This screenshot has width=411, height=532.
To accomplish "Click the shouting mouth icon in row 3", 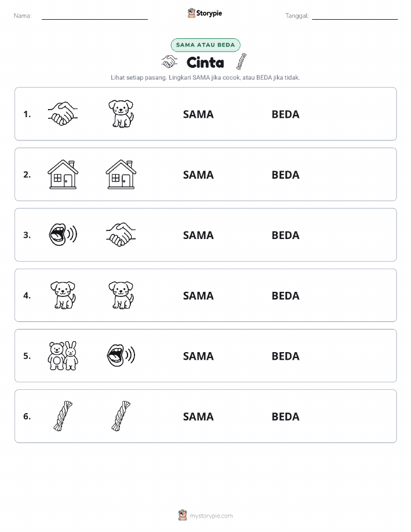I will tap(63, 234).
